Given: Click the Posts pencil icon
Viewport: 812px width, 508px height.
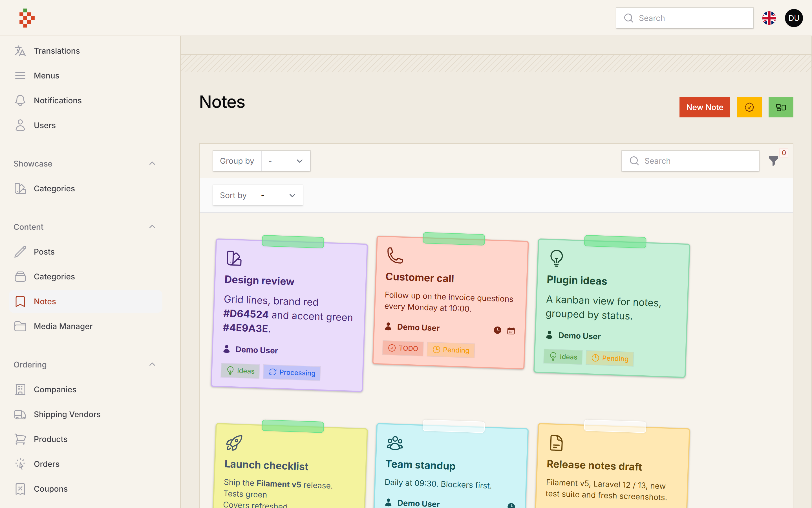Looking at the screenshot, I should [20, 252].
